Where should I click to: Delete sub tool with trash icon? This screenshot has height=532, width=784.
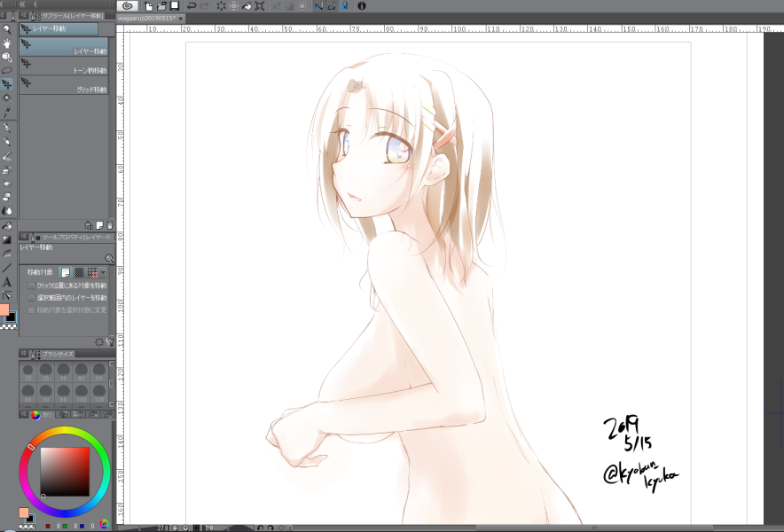click(x=110, y=225)
